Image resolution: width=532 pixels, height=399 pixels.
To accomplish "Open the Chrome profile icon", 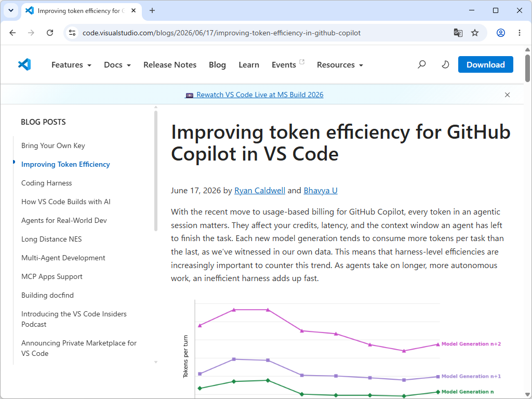I will click(501, 33).
